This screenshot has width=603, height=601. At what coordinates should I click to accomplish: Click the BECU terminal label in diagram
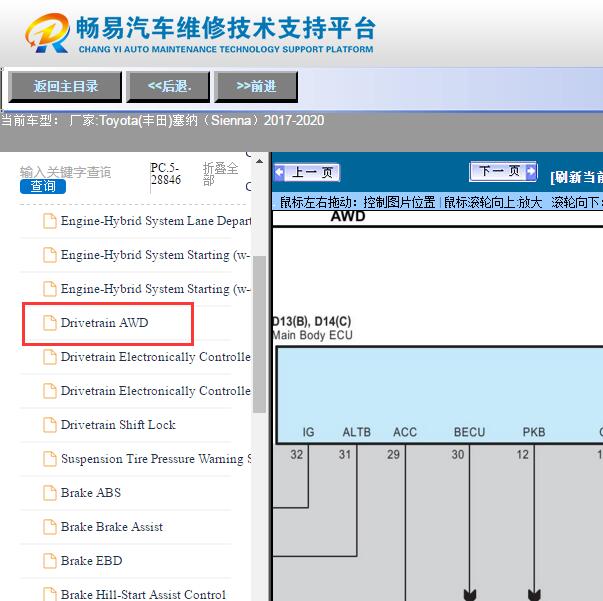(x=469, y=432)
